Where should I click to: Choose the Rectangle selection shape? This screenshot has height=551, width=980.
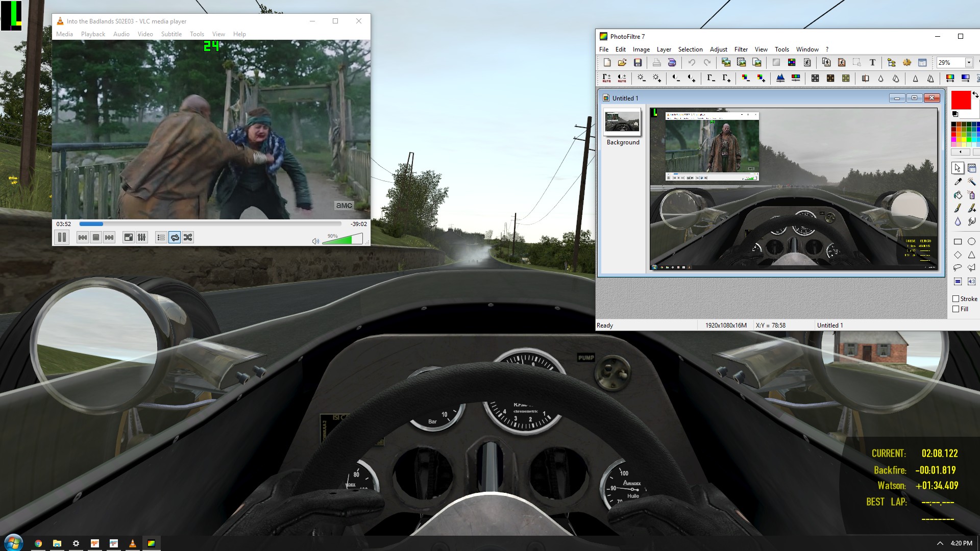pos(958,241)
